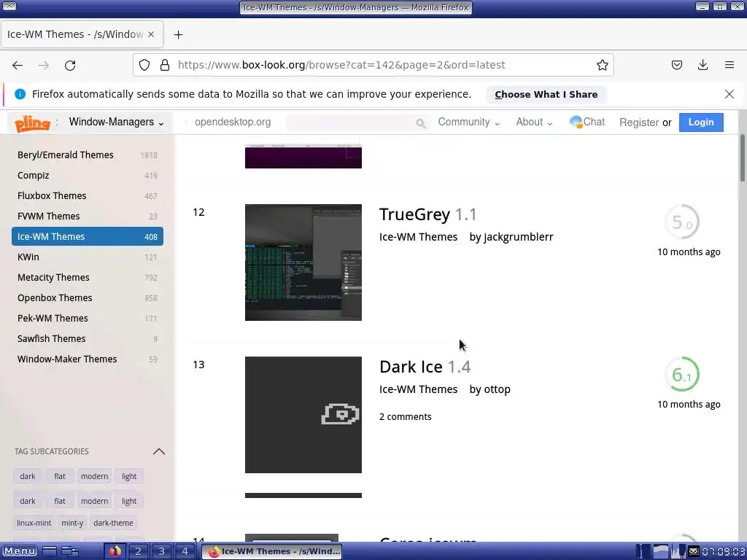747x560 pixels.
Task: Open the Dark Ice 1.4 theme title
Action: (425, 367)
